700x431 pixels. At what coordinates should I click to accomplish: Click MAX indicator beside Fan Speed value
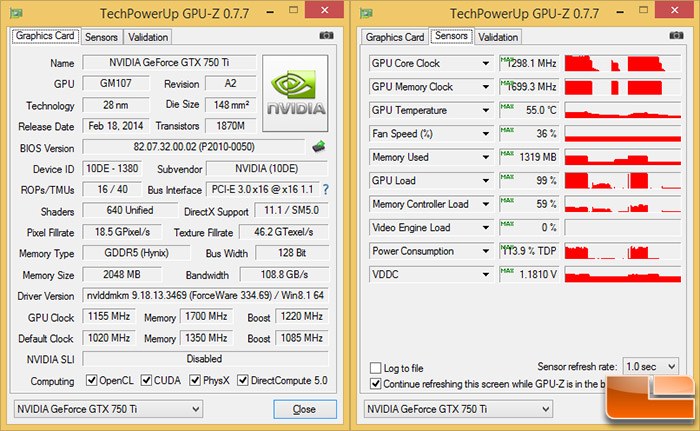click(507, 130)
